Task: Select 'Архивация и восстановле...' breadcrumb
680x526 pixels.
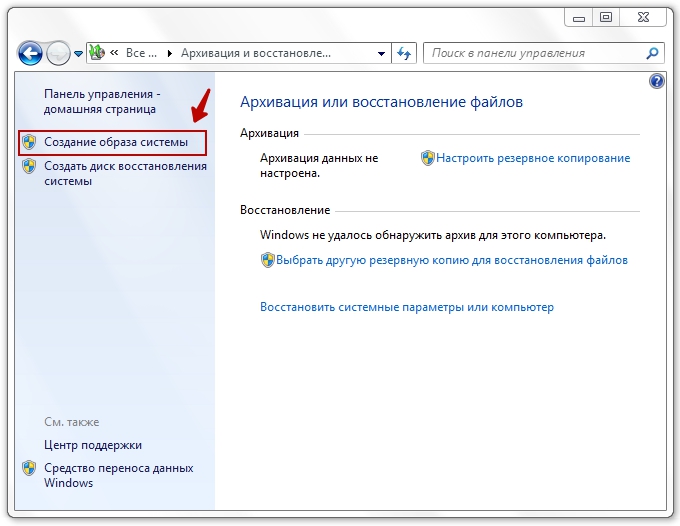Action: [x=256, y=53]
